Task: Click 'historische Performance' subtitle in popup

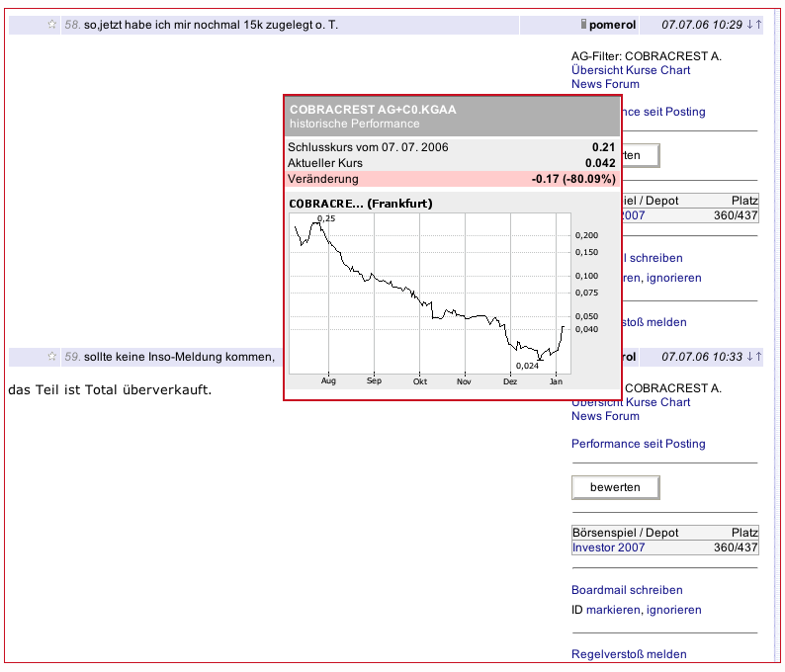Action: 355,124
